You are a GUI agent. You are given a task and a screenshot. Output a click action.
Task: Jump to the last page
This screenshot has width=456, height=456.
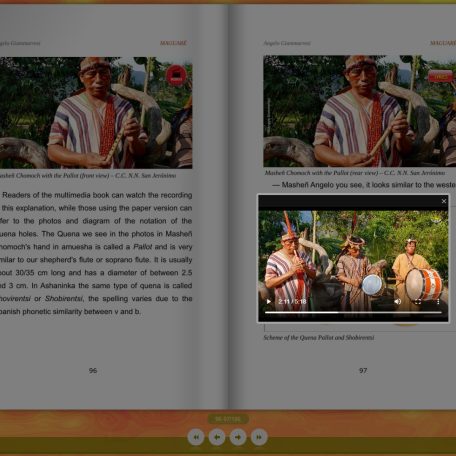click(x=259, y=437)
